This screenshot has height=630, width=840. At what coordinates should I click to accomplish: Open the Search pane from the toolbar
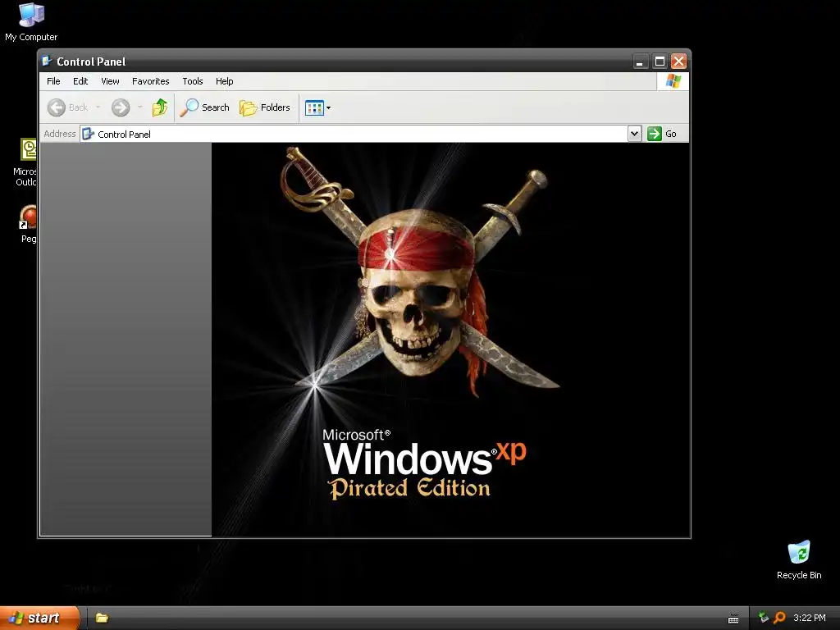pos(204,107)
